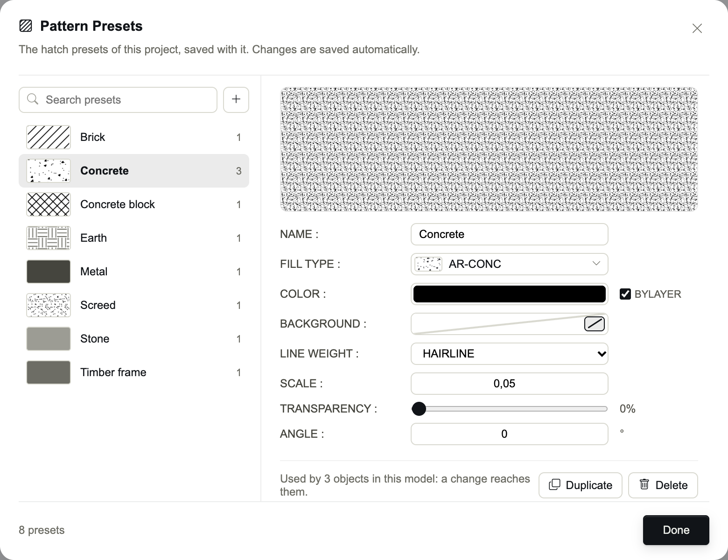Click the add new preset plus button
Image resolution: width=728 pixels, height=560 pixels.
[x=236, y=99]
